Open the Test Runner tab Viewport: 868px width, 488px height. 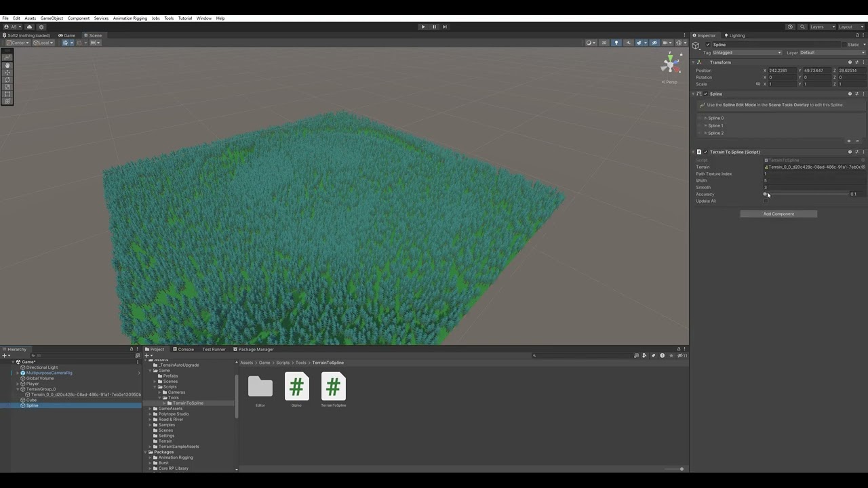(214, 350)
